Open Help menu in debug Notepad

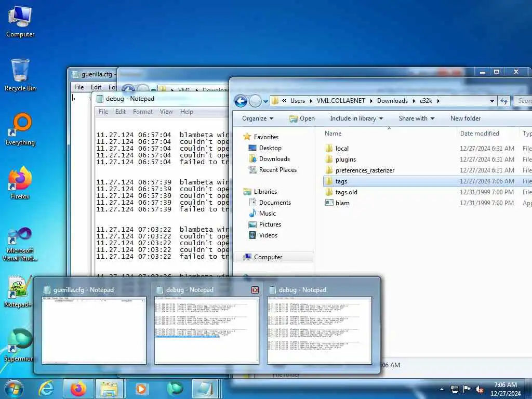(187, 112)
